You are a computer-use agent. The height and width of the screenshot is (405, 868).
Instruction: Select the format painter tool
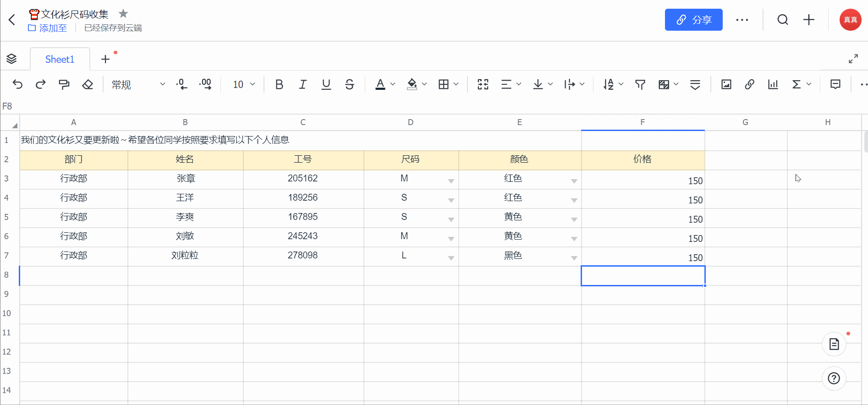(x=64, y=84)
